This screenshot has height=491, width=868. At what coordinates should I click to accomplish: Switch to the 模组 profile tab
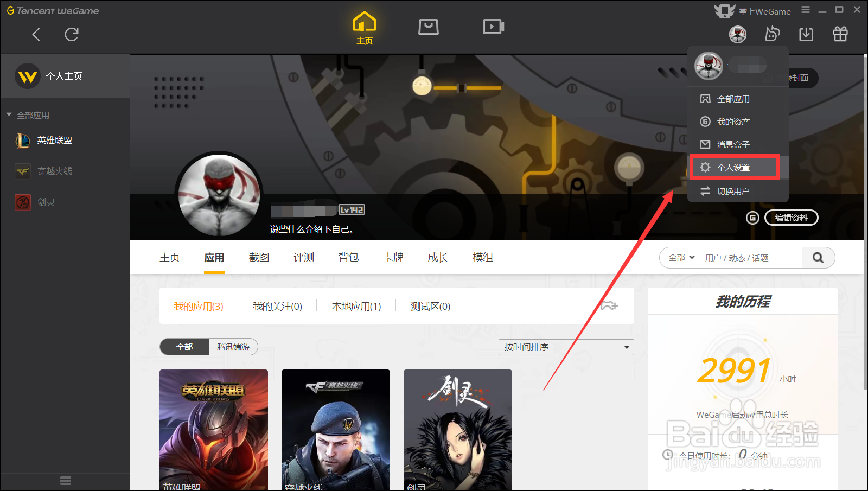pos(483,258)
